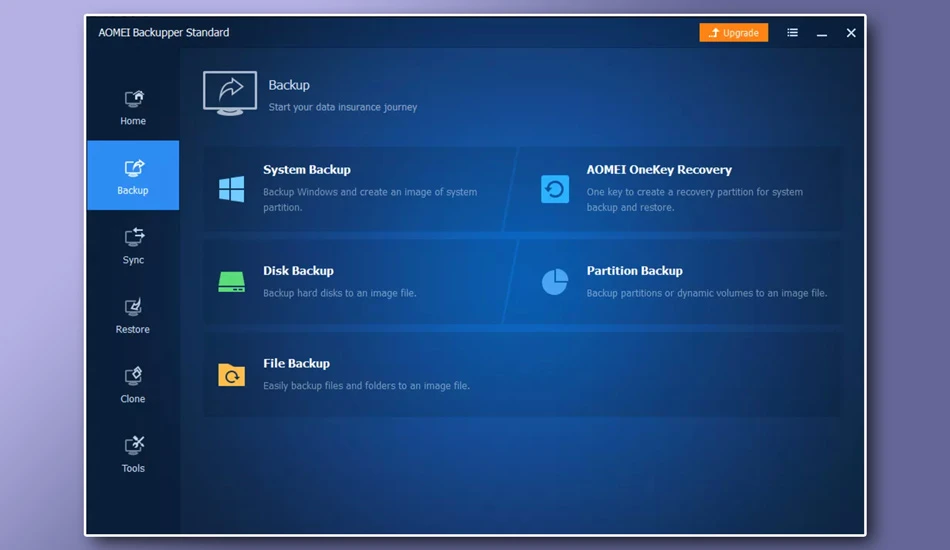Click the Backup header monitor icon
This screenshot has height=550, width=950.
click(x=230, y=93)
